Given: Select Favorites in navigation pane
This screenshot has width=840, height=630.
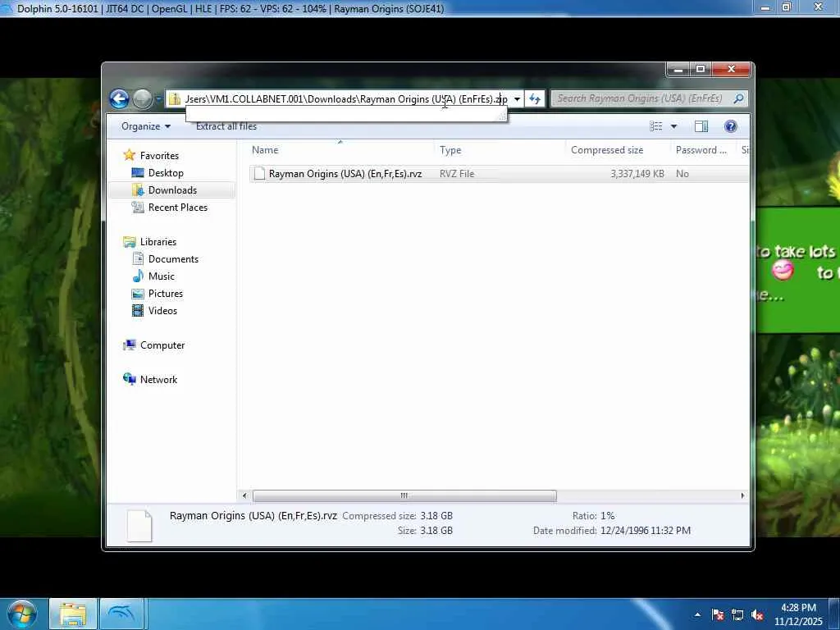Looking at the screenshot, I should (x=159, y=155).
